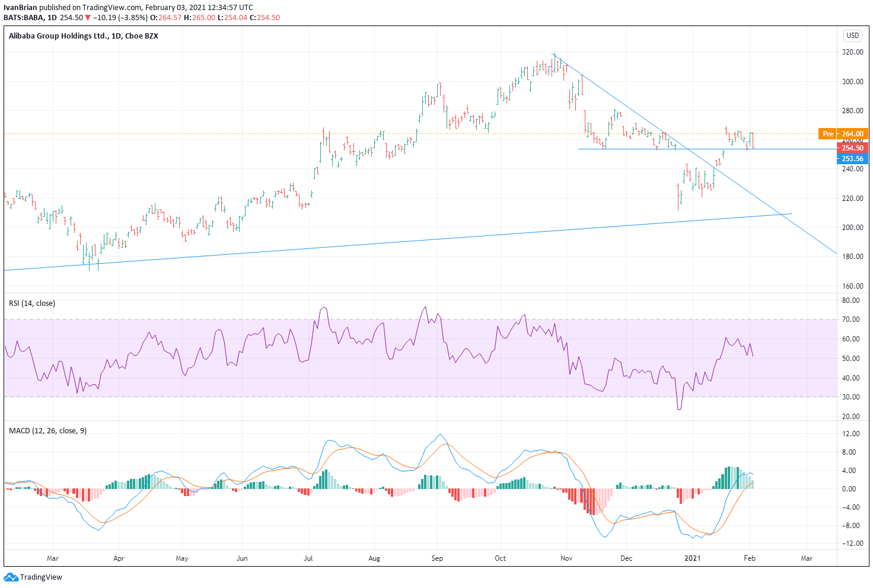Click the Alibaba Group Holdings Ltd. chart title
The width and height of the screenshot is (873, 588).
84,36
